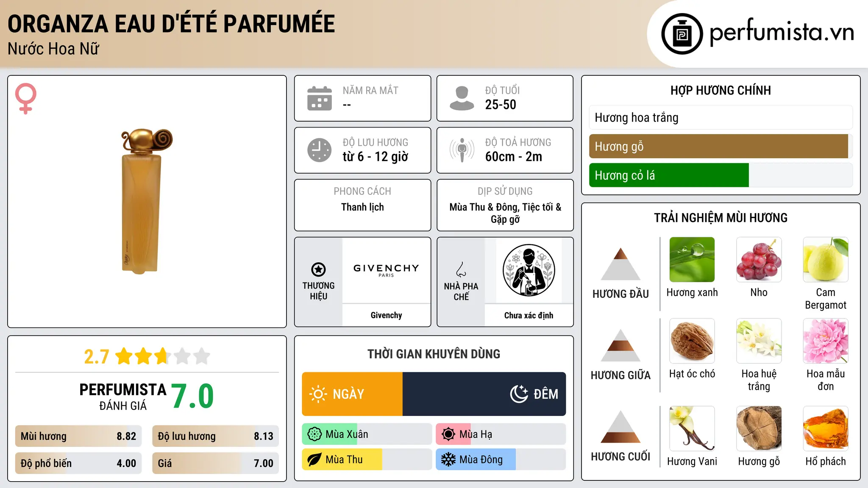This screenshot has width=868, height=488.
Task: Click the clock icon beside Độ lưu hương
Action: pos(320,150)
